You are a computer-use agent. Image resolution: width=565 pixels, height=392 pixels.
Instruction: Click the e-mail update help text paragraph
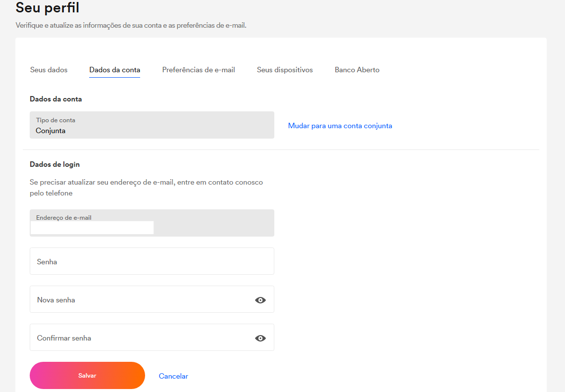tap(146, 188)
